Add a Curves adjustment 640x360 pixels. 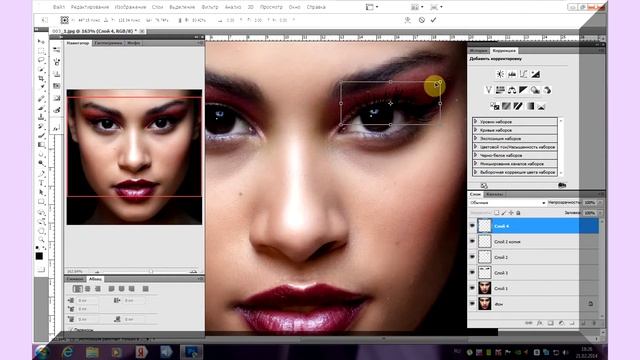[524, 74]
